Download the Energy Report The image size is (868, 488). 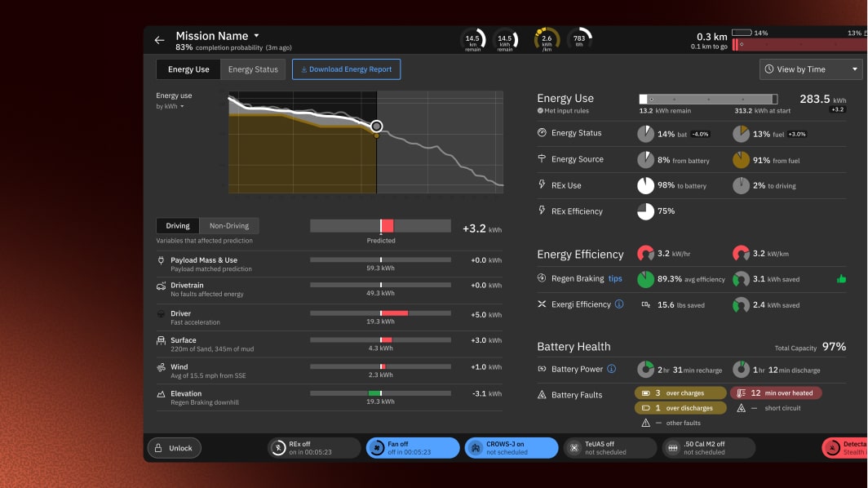346,69
